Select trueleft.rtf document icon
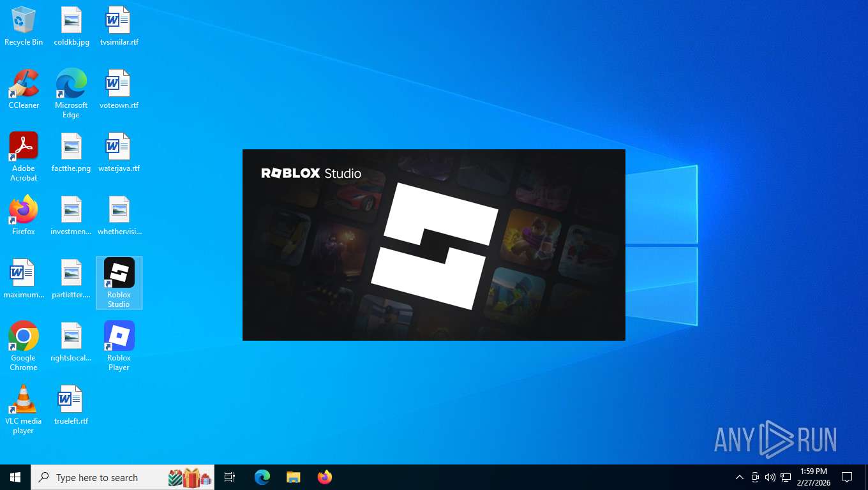The width and height of the screenshot is (868, 490). [71, 405]
